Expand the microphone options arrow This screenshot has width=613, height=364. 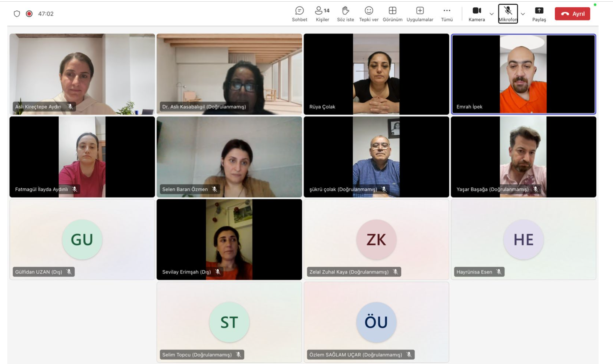coord(523,14)
